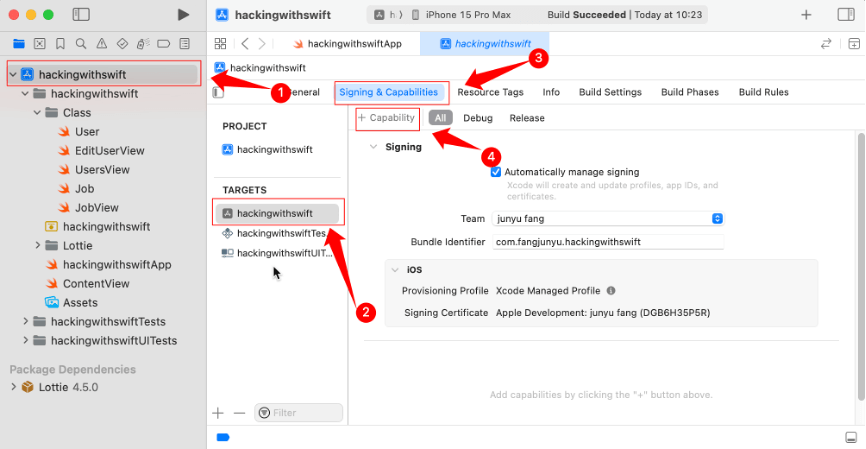Open the EditUserView file
This screenshot has height=449, width=866.
tap(109, 151)
